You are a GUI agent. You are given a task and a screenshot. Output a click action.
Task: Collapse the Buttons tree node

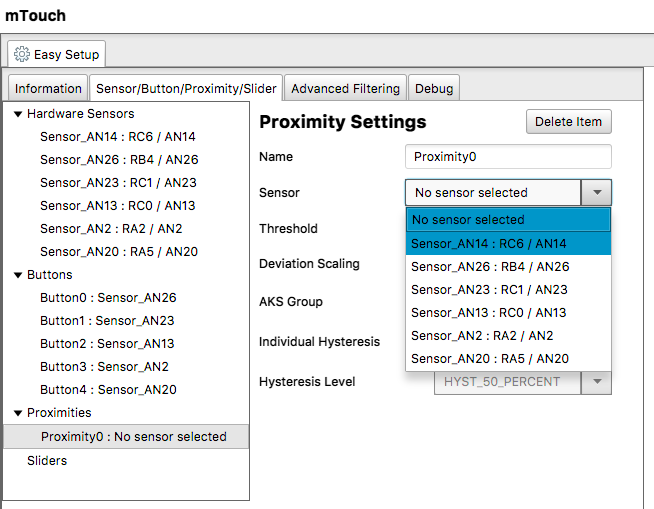[x=18, y=275]
